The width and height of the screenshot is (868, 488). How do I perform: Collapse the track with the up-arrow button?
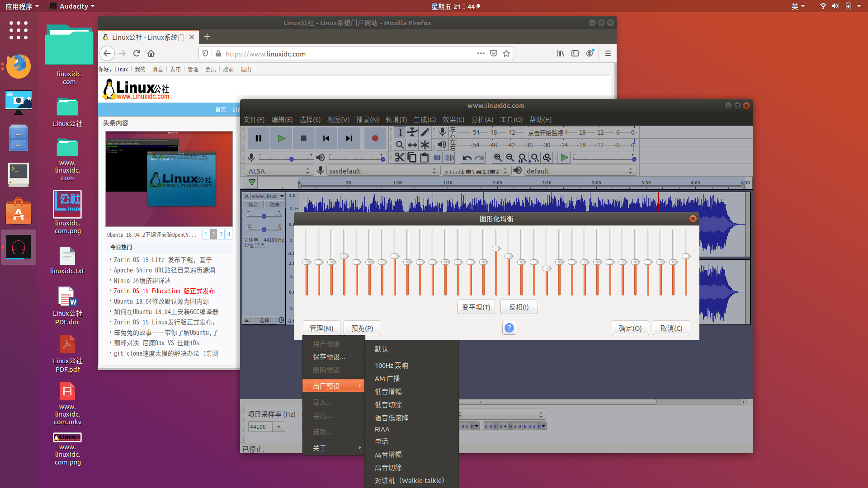247,320
